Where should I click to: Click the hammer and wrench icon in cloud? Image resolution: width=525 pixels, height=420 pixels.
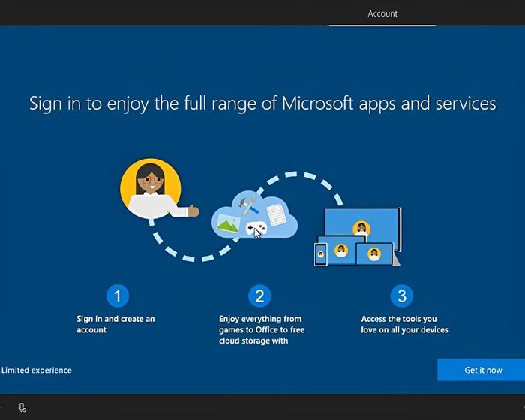pos(248,205)
